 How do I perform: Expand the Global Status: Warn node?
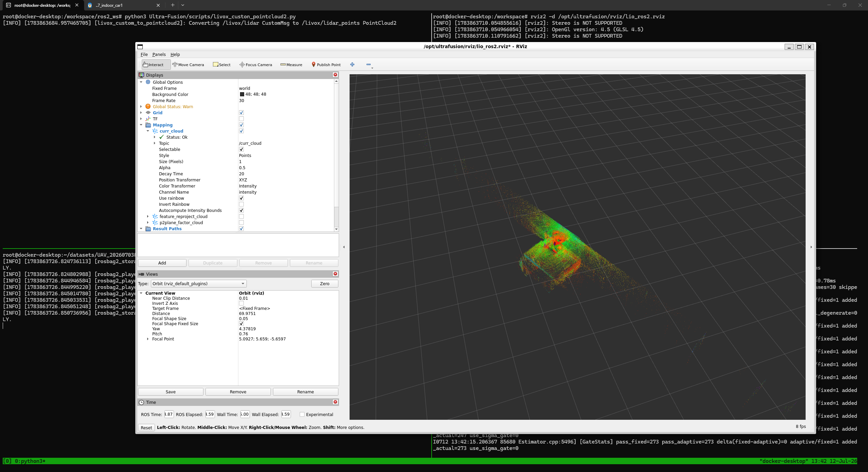coord(141,106)
